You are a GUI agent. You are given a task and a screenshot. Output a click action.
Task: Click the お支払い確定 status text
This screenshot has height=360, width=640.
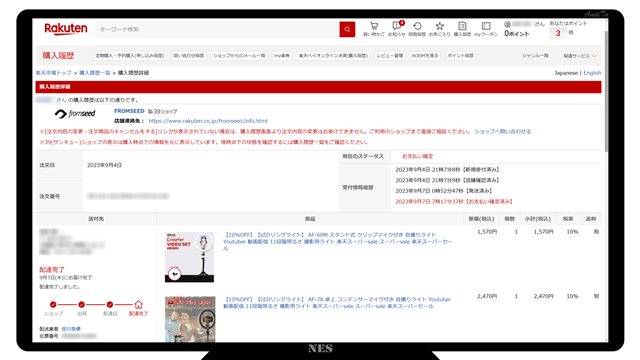(x=418, y=156)
